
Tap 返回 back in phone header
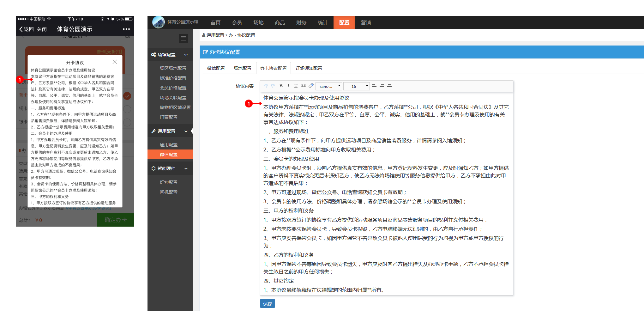tap(27, 29)
